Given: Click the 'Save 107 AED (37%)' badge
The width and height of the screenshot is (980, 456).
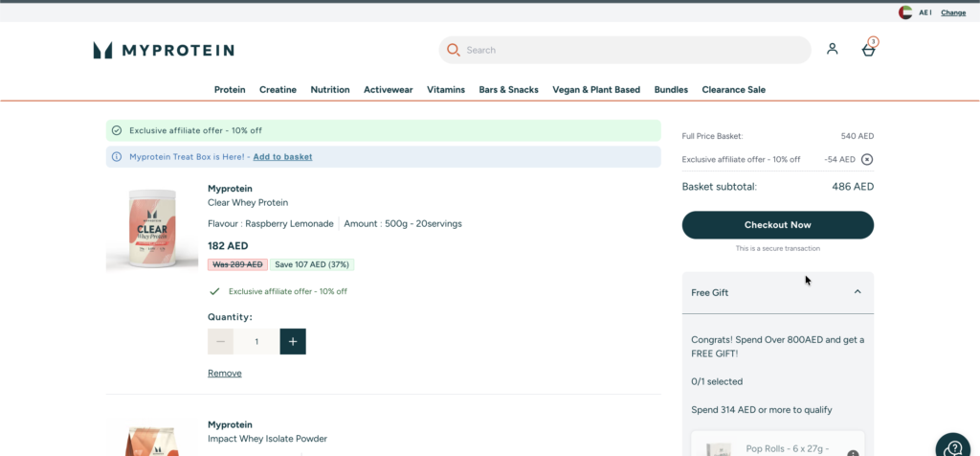Looking at the screenshot, I should (x=312, y=264).
